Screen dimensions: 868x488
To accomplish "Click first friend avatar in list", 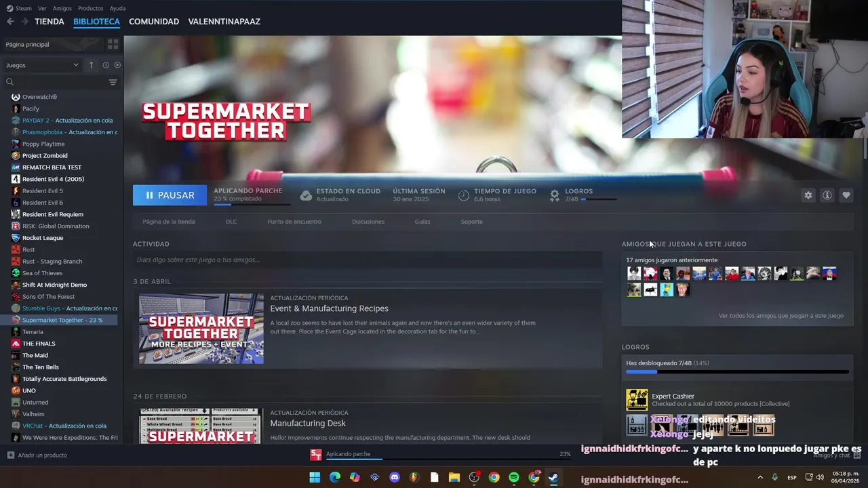I will (x=634, y=274).
